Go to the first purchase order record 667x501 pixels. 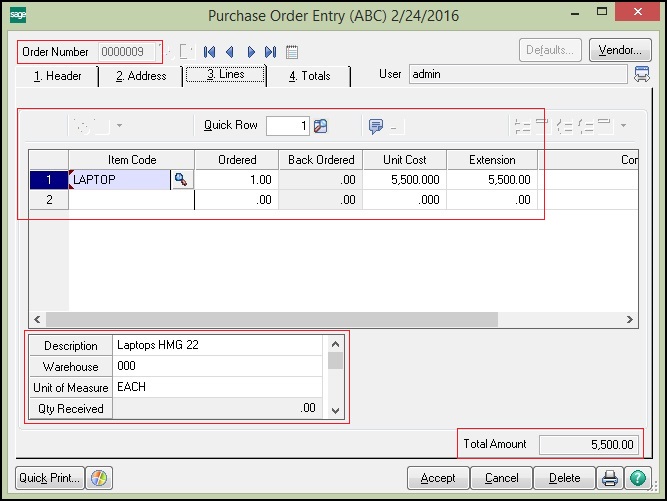[x=210, y=51]
